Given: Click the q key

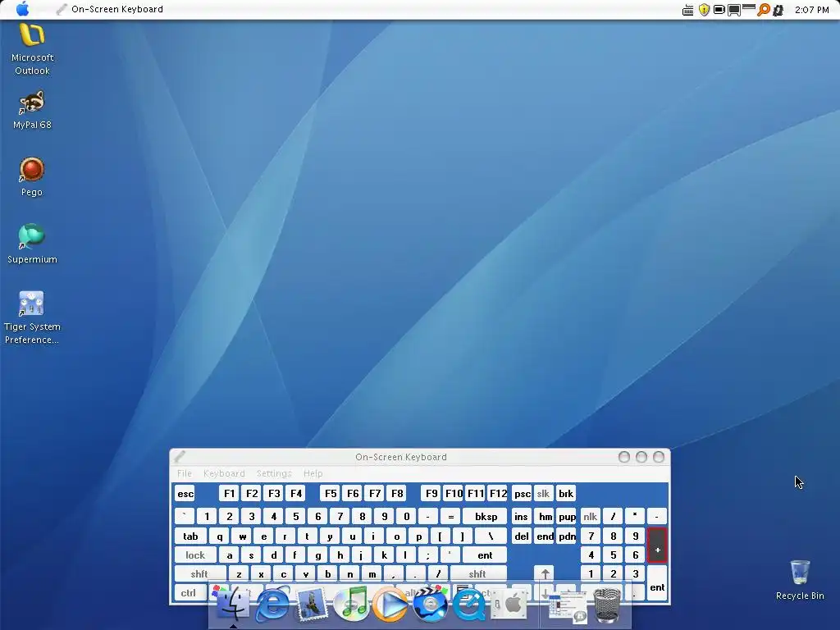Looking at the screenshot, I should click(220, 536).
